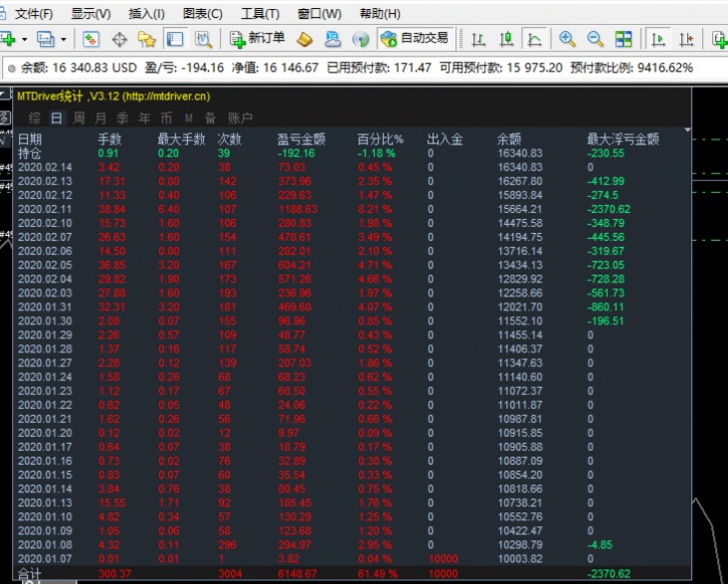
Task: Select the 备 tab in statistics panel
Action: pyautogui.click(x=210, y=118)
